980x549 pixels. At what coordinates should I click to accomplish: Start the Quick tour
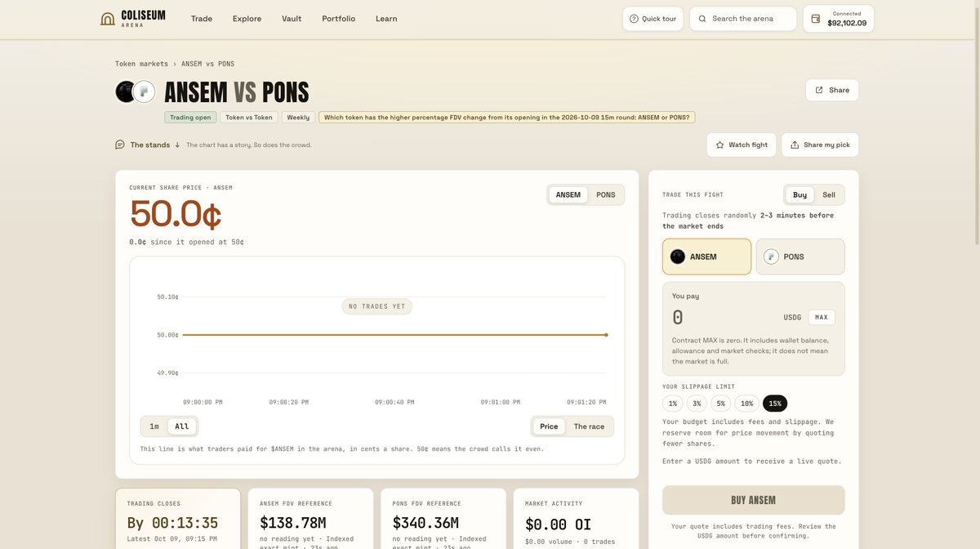(x=653, y=19)
